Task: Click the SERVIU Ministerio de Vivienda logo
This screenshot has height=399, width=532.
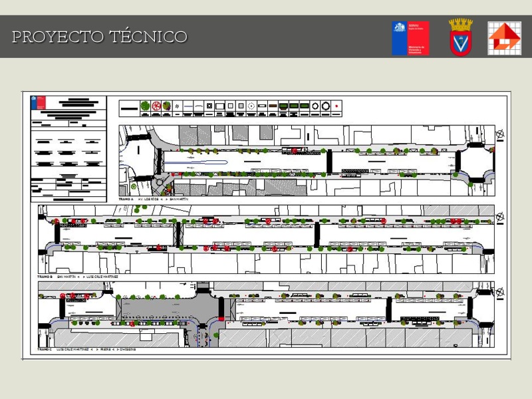Action: (x=410, y=38)
